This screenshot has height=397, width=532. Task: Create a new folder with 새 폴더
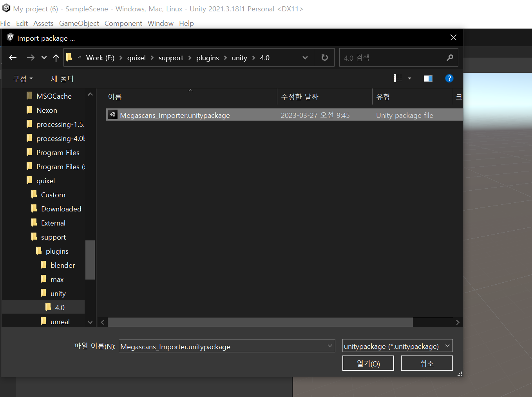[x=62, y=78]
